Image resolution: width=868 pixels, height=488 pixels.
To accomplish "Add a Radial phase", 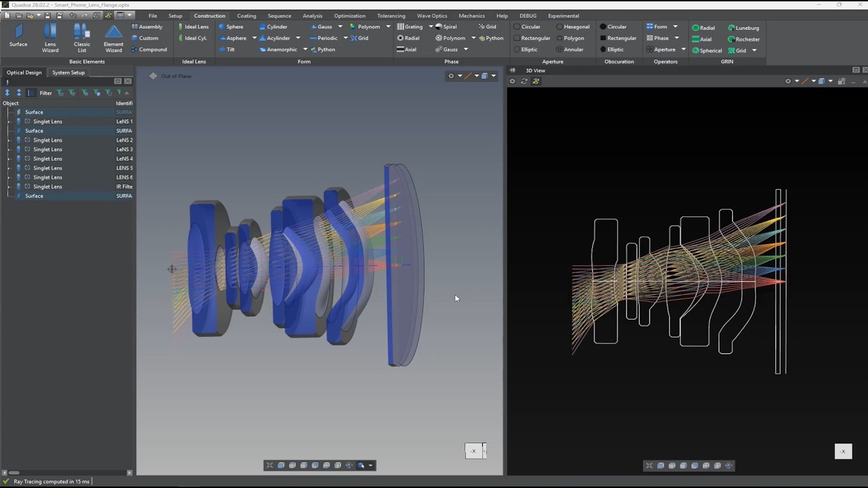I will 408,39.
